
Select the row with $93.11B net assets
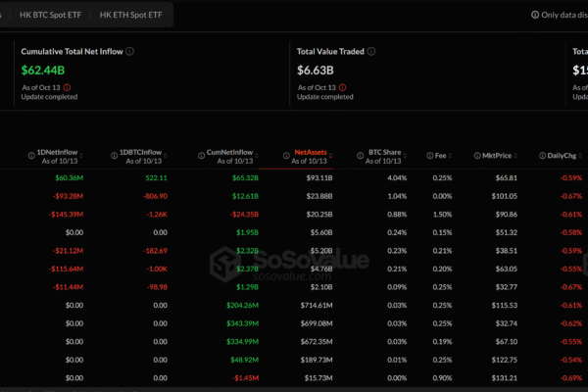pyautogui.click(x=314, y=178)
